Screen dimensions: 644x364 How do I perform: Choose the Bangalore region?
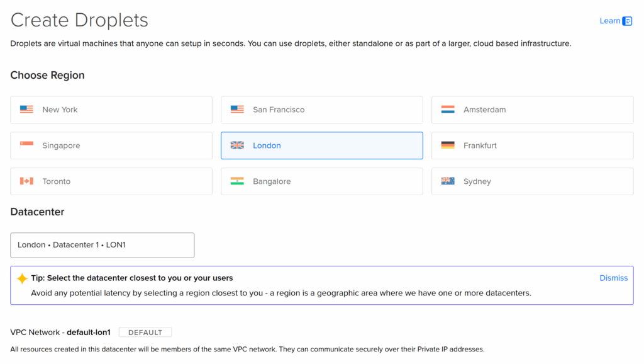point(321,181)
